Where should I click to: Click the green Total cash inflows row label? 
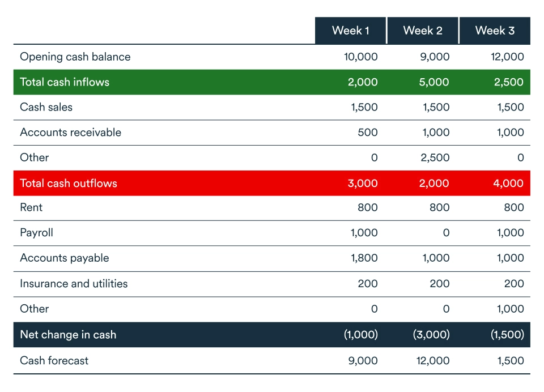click(65, 82)
